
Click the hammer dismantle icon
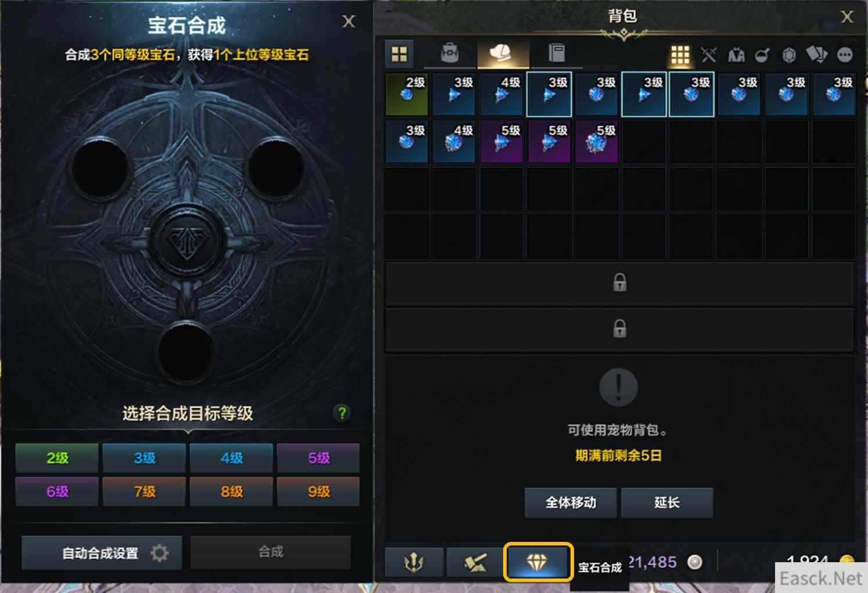pyautogui.click(x=476, y=562)
